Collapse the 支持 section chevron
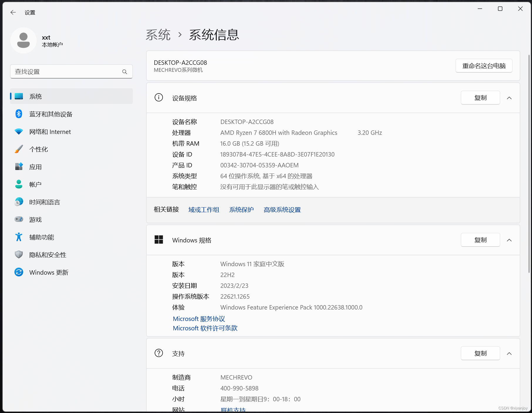Viewport: 532px width, 413px height. point(509,353)
